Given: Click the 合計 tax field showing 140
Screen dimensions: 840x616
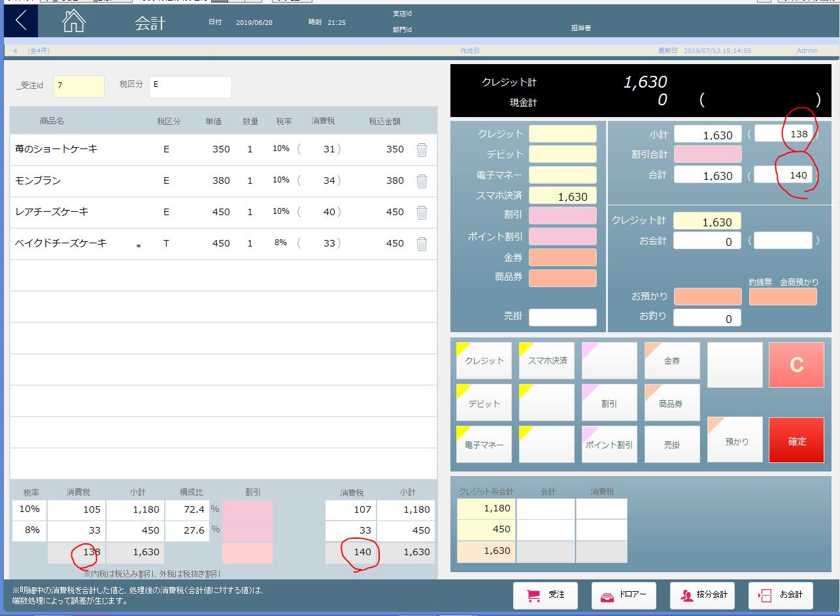Looking at the screenshot, I should pos(784,175).
